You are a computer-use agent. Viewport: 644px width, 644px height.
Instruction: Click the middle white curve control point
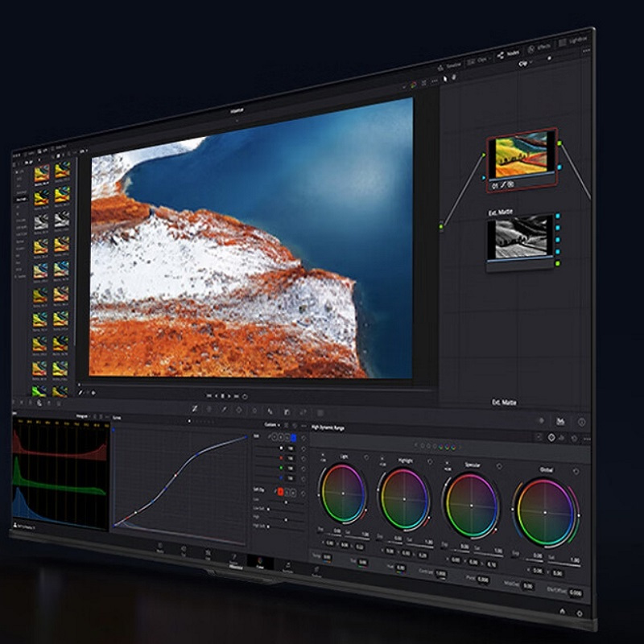point(175,475)
